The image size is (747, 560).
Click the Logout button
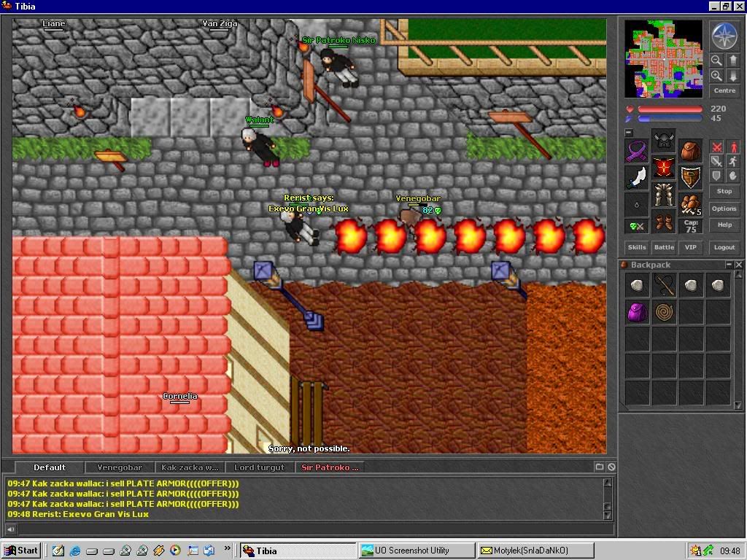(724, 247)
